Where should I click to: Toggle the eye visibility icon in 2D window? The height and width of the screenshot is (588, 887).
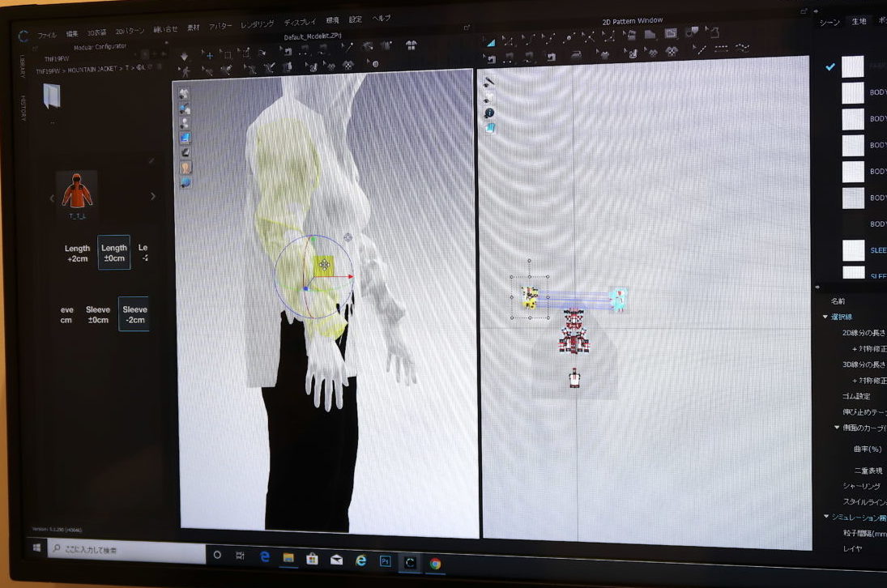click(x=489, y=99)
